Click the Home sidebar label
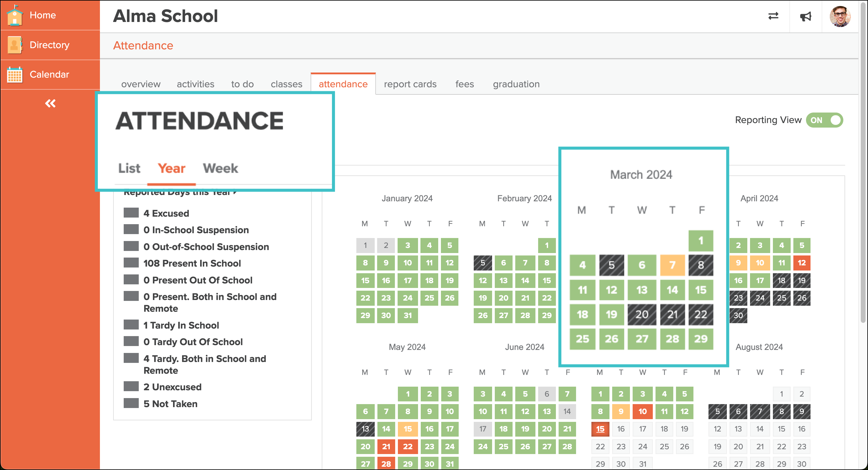Image resolution: width=868 pixels, height=470 pixels. tap(43, 15)
